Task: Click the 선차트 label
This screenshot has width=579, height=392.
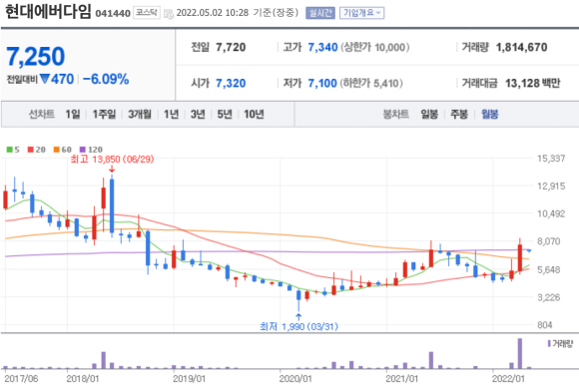Action: tap(42, 114)
